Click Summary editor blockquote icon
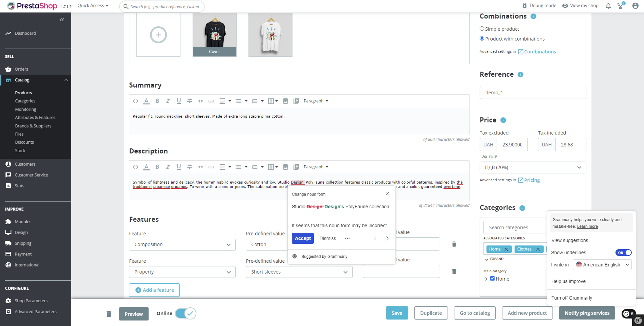The image size is (644, 326). [x=200, y=101]
